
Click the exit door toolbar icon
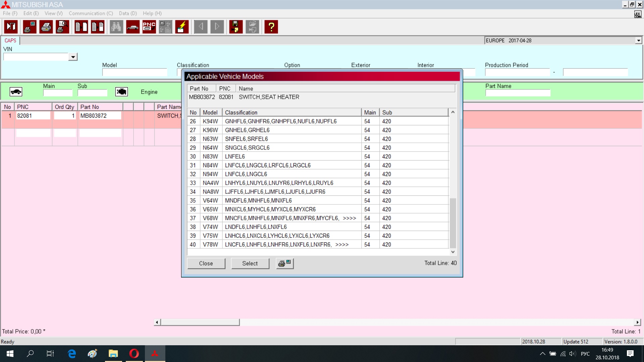11,27
